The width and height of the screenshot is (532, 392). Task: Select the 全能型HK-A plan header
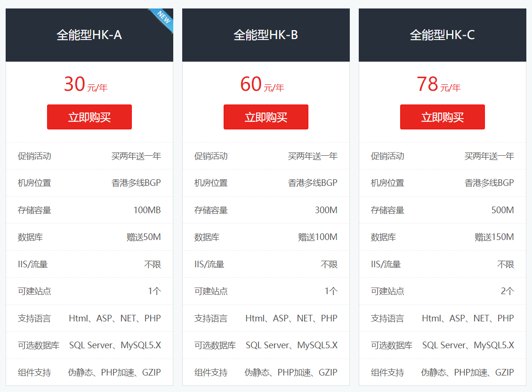click(89, 35)
